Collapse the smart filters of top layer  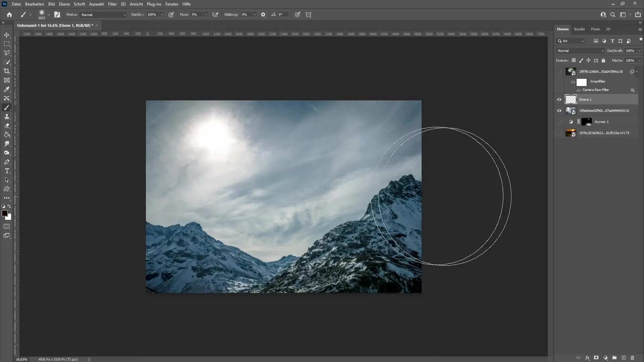tap(637, 71)
